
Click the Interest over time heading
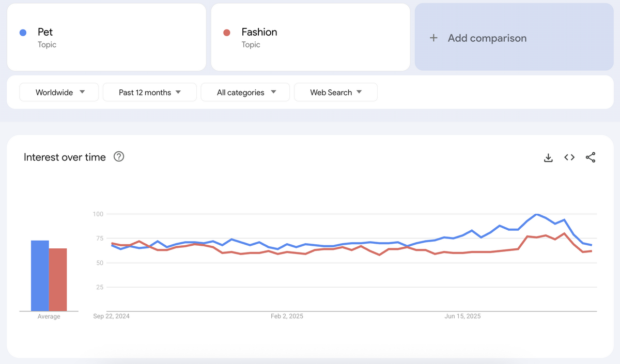tap(65, 157)
